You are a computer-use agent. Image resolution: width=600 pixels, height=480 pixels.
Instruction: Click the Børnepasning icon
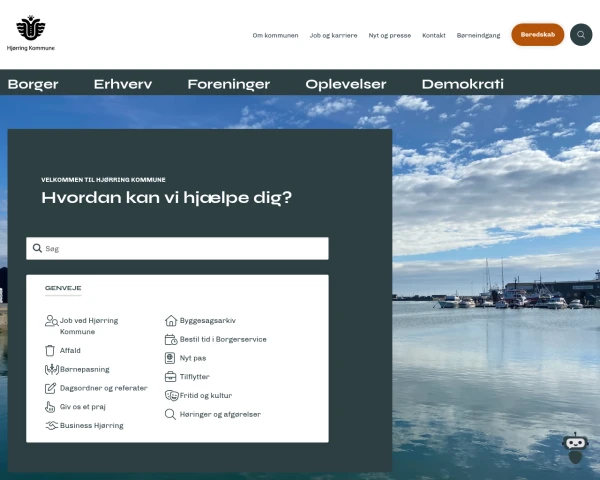52,369
